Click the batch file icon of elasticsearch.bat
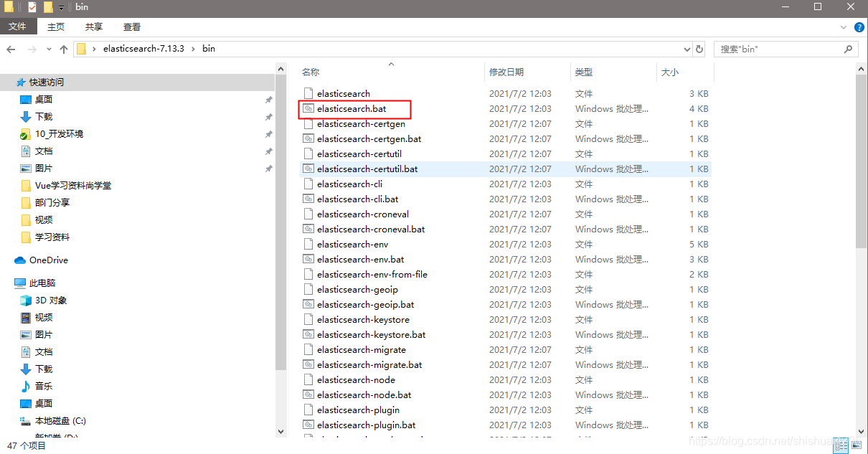The width and height of the screenshot is (868, 454). tap(308, 109)
